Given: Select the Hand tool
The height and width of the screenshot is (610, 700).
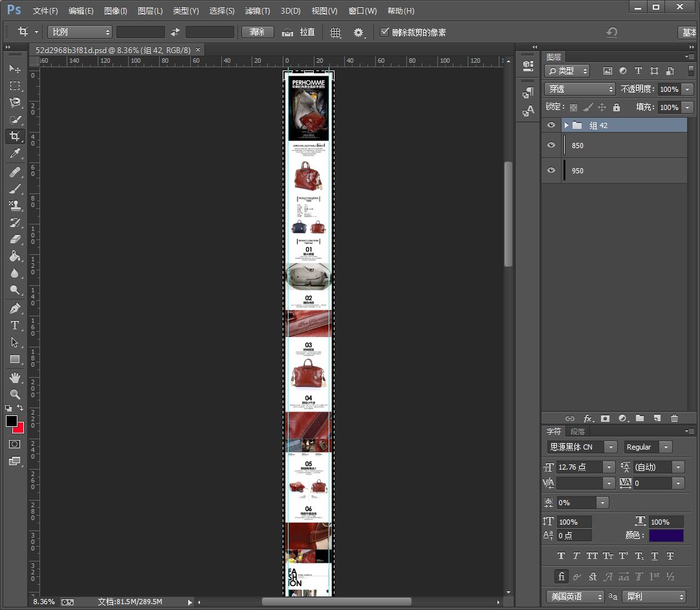Looking at the screenshot, I should [x=14, y=377].
